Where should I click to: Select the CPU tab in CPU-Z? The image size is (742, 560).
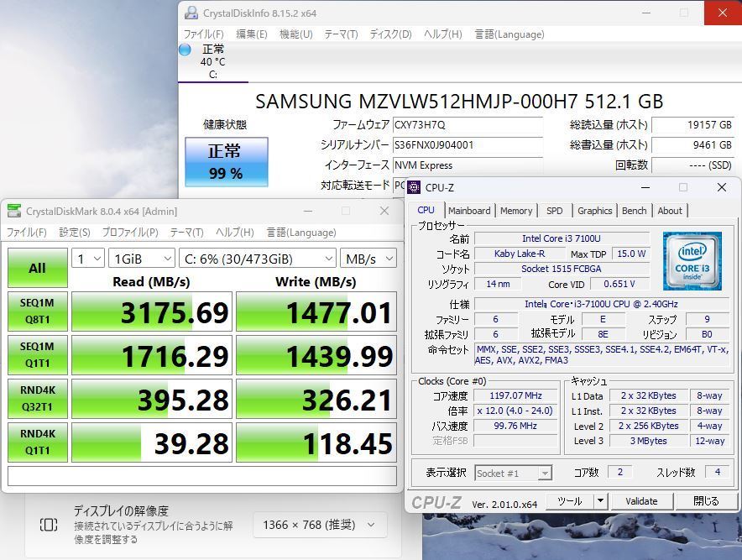426,210
